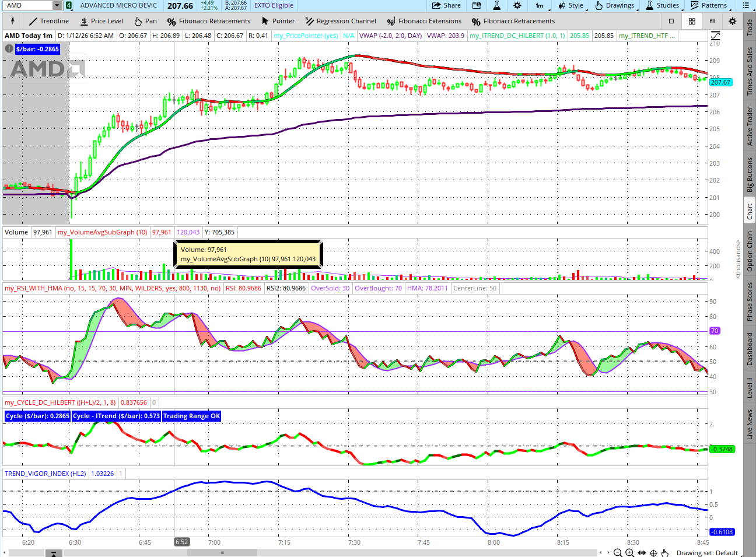Screen dimensions: 756x557
Task: Activate the Pan hand tool
Action: click(145, 21)
